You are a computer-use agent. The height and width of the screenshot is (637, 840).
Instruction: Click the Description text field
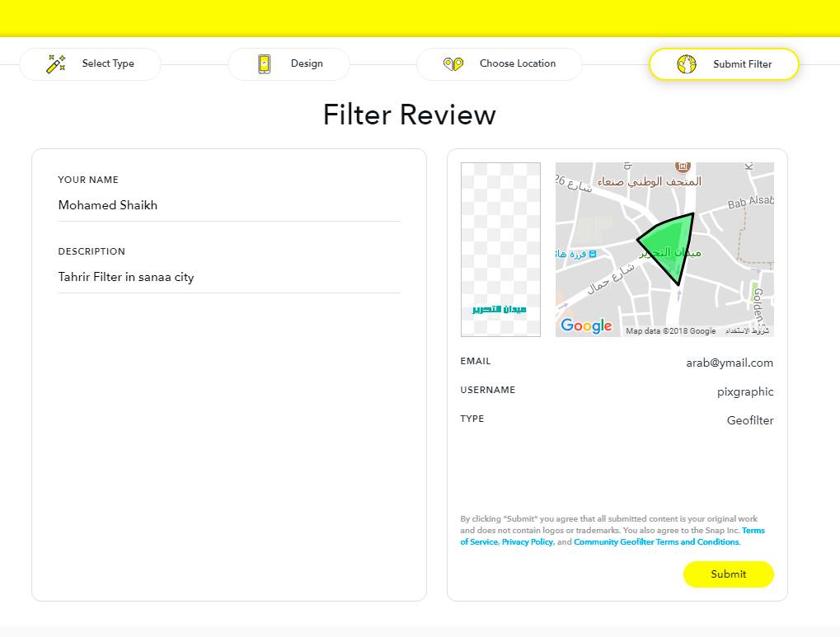pos(229,277)
